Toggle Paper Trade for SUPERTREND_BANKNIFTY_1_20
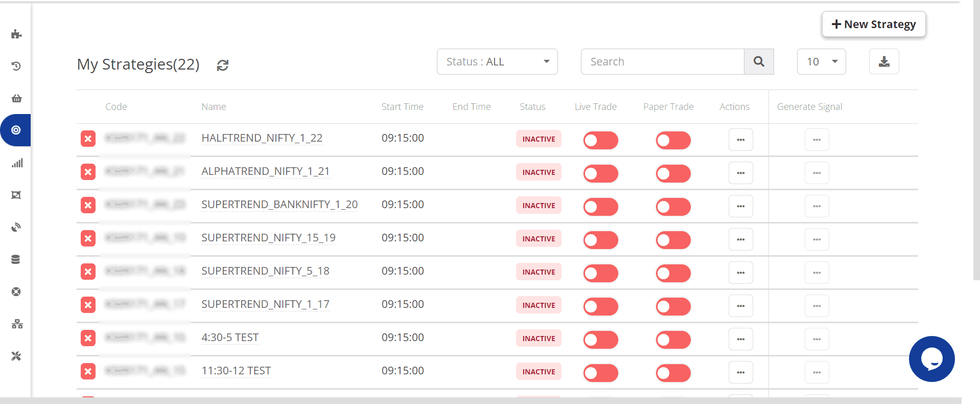This screenshot has width=980, height=404. pos(673,207)
